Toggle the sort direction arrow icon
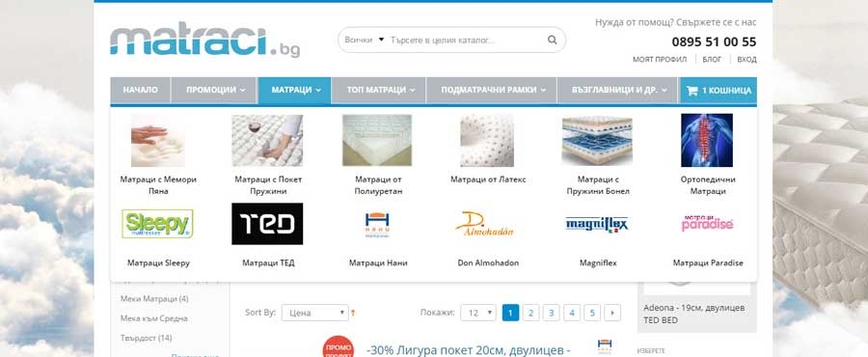This screenshot has height=357, width=868. (x=353, y=314)
